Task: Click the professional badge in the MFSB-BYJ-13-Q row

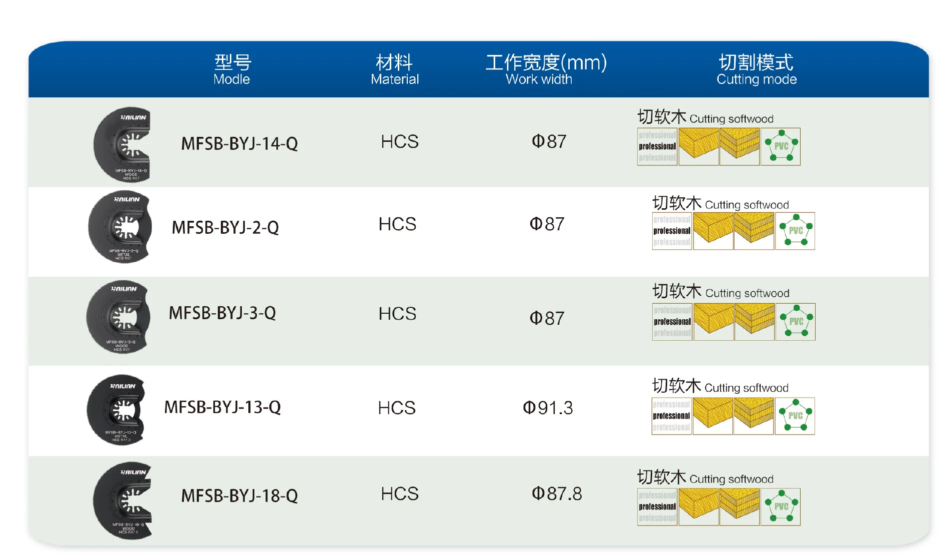Action: click(x=672, y=416)
